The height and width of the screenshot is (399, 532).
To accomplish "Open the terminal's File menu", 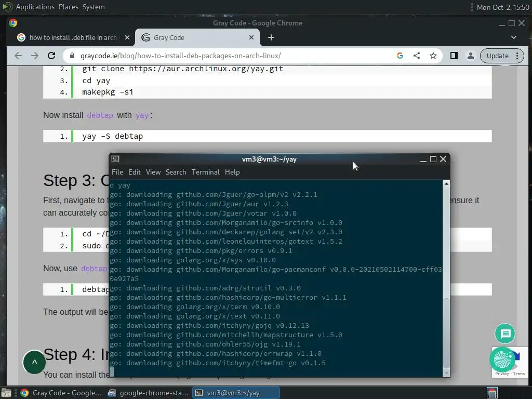I will (117, 172).
